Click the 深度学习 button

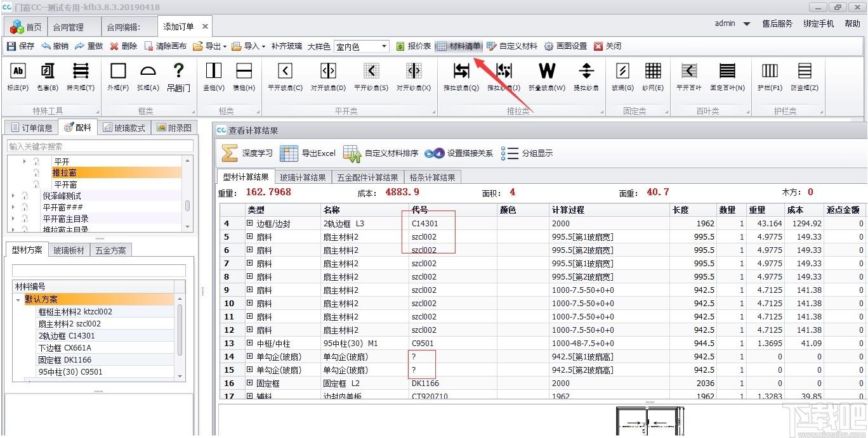(247, 153)
